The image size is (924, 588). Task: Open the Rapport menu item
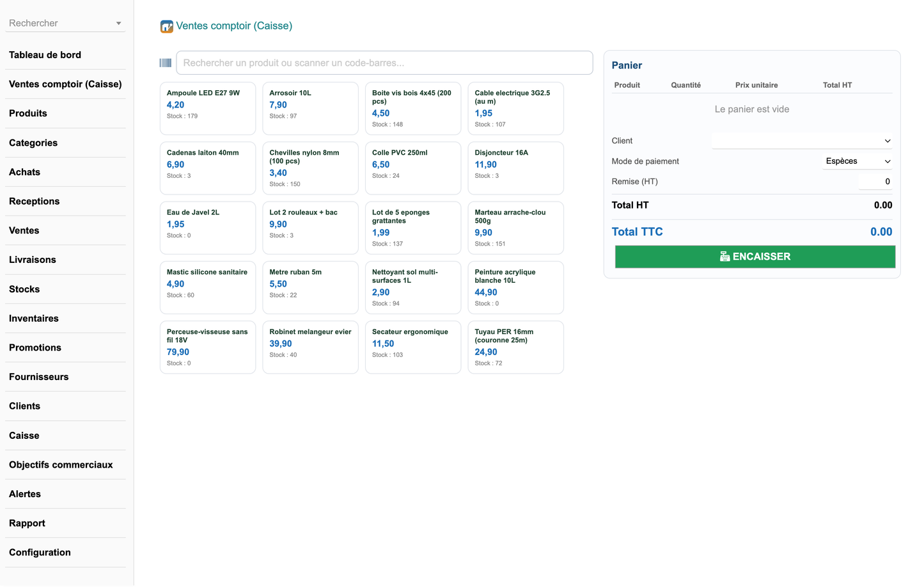point(65,523)
